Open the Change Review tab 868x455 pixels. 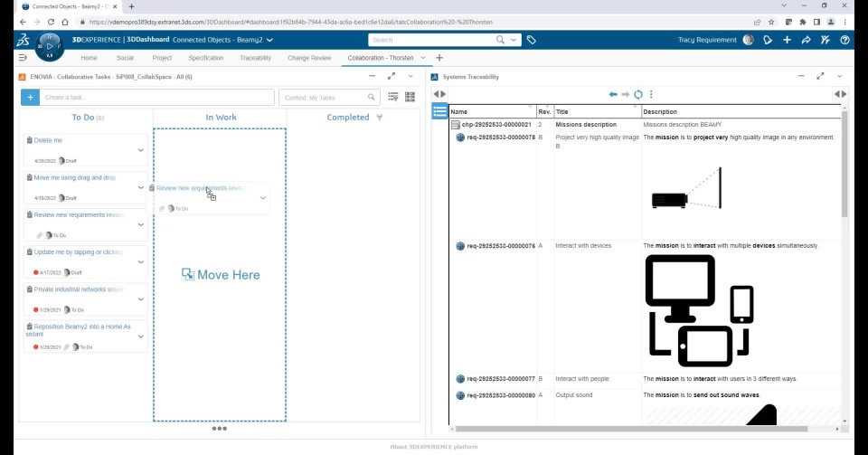click(x=309, y=58)
